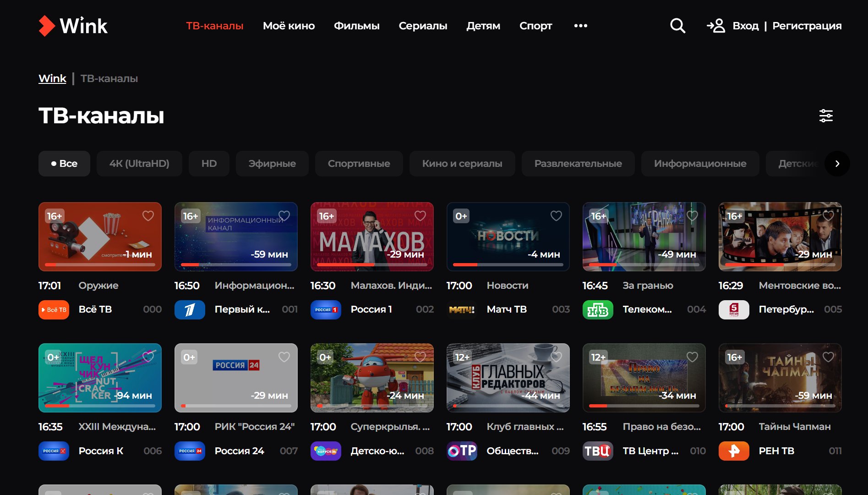Switch to Кино и сериалы filter
The width and height of the screenshot is (868, 495).
point(462,164)
